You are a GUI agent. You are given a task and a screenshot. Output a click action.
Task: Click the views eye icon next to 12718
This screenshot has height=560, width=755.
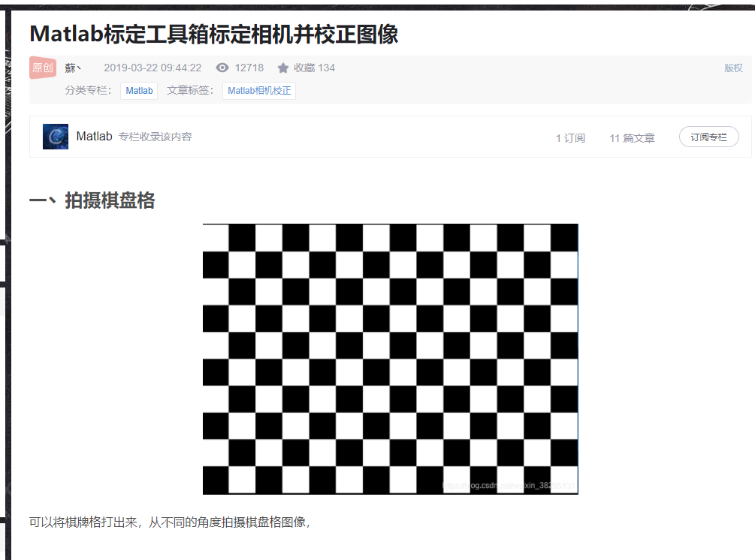tap(222, 68)
